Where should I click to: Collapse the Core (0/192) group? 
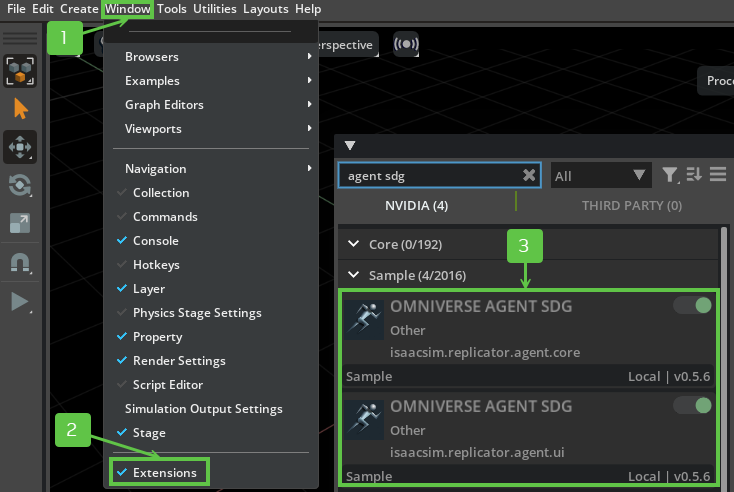pyautogui.click(x=353, y=244)
